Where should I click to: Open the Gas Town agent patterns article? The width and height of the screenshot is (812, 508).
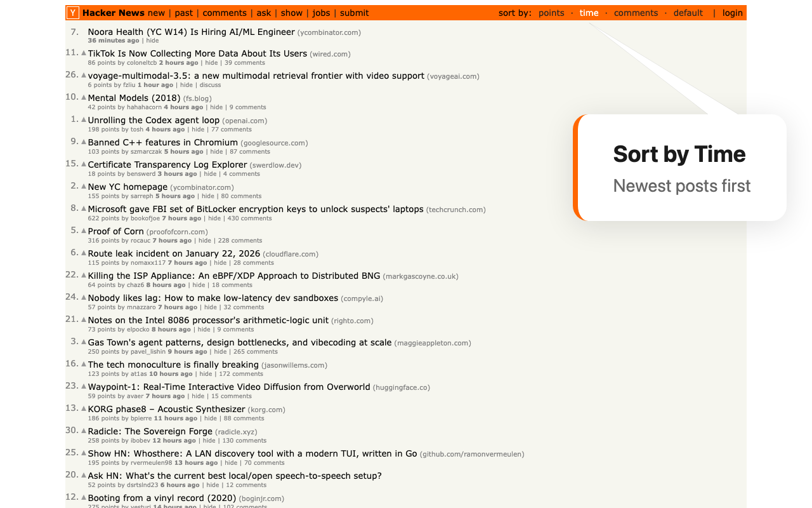point(240,342)
